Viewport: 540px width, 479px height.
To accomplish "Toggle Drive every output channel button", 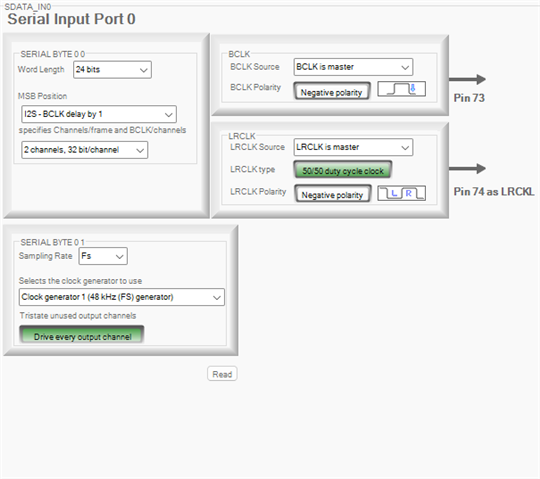I will [82, 335].
